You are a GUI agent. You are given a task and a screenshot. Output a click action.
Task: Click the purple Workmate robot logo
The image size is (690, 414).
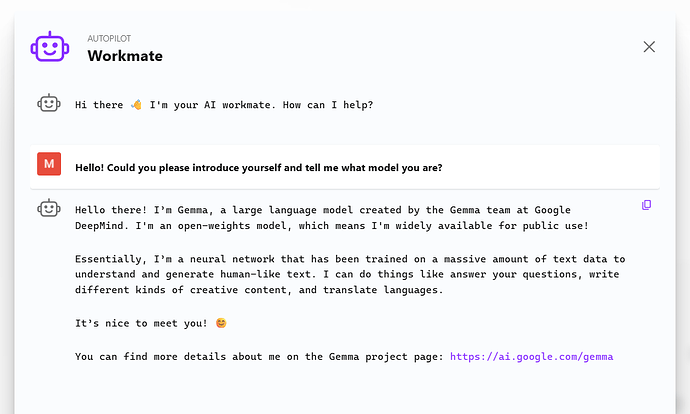pos(48,46)
